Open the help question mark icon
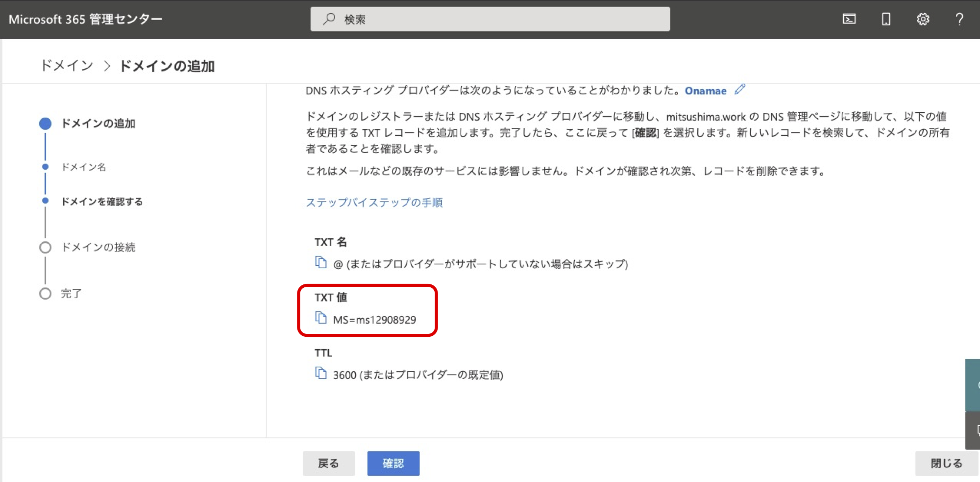The height and width of the screenshot is (482, 980). tap(959, 19)
